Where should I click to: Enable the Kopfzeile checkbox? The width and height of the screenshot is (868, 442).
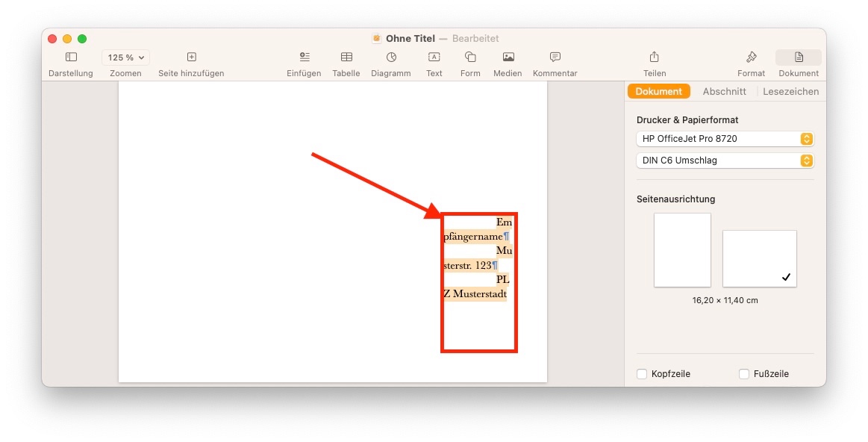pyautogui.click(x=642, y=374)
